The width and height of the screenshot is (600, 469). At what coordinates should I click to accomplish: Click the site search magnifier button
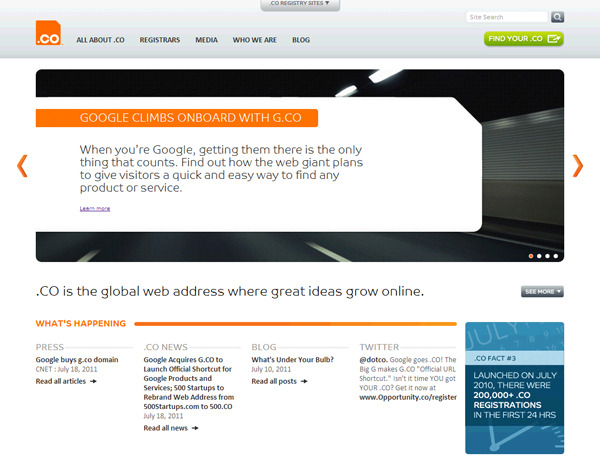(x=557, y=17)
